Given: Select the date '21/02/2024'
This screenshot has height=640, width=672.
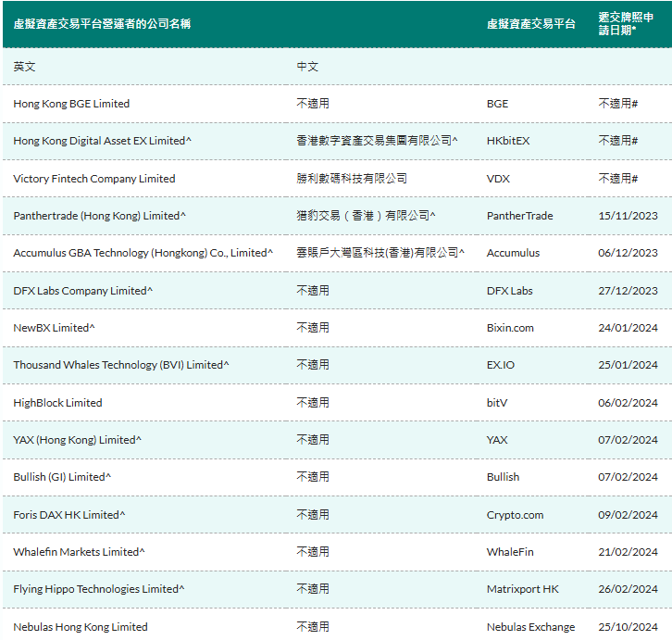Looking at the screenshot, I should (628, 552).
